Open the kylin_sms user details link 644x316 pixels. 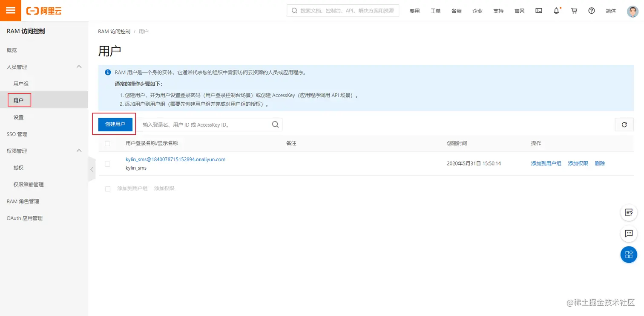click(175, 159)
